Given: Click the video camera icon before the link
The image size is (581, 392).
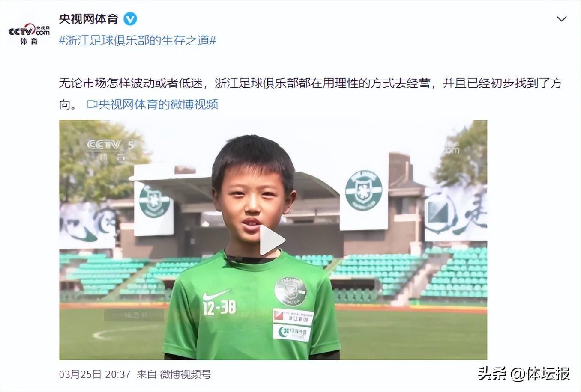Looking at the screenshot, I should [x=92, y=104].
